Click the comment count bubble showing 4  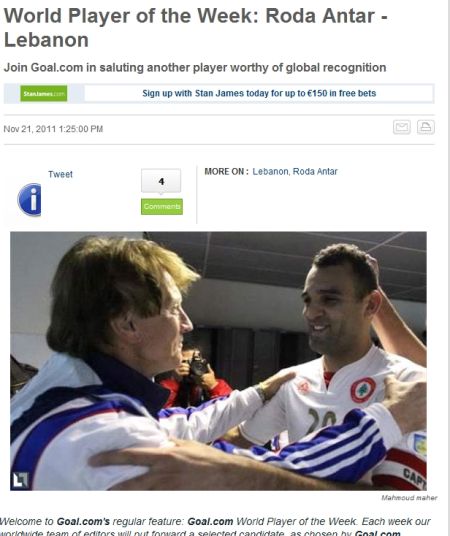pos(161,181)
